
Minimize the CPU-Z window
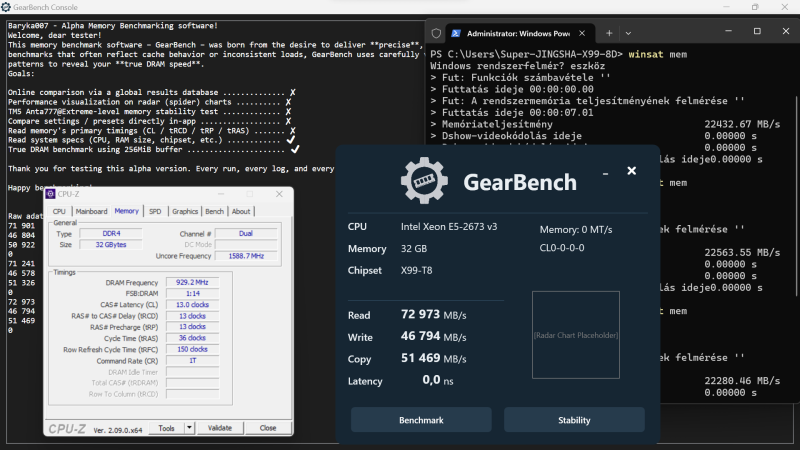[x=221, y=194]
